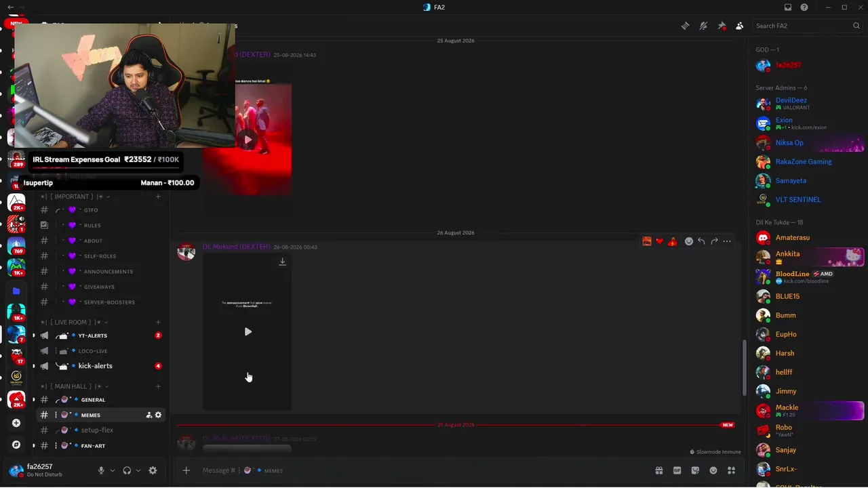Open the setup-flex channel
The width and height of the screenshot is (868, 488).
coord(100,430)
